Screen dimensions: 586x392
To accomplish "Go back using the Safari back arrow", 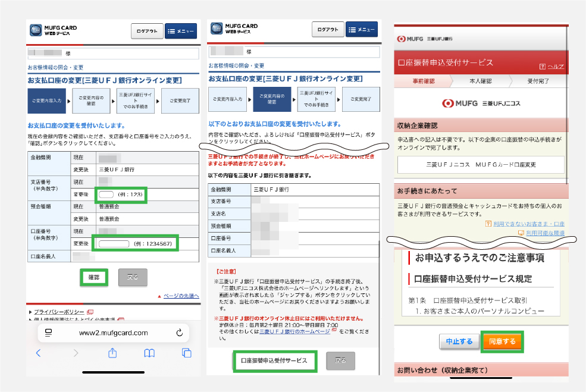I will tap(38, 353).
